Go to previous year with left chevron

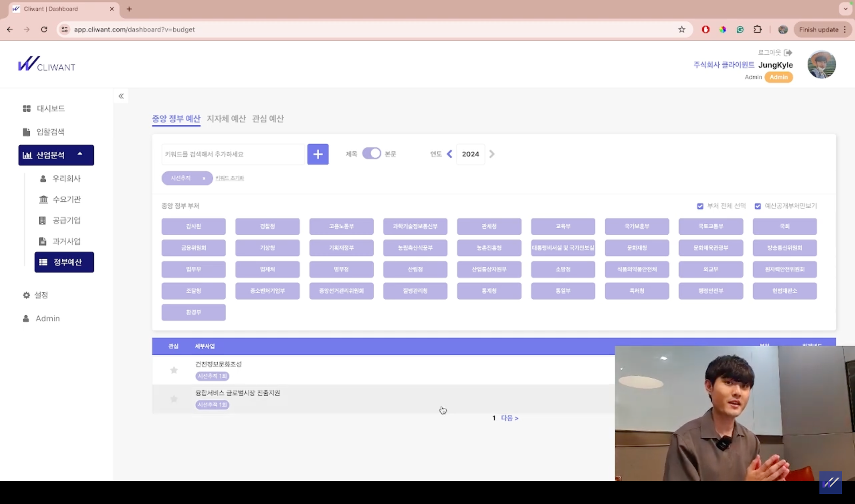coord(449,154)
